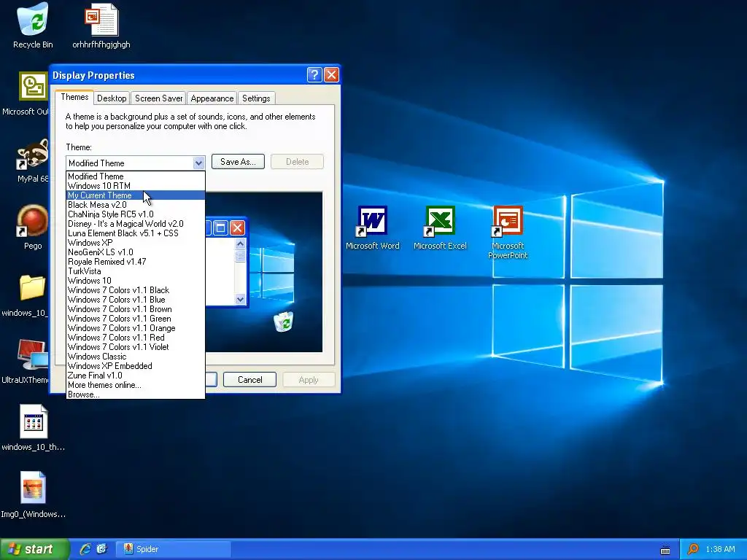
Task: Choose ChaNinja Style RC5 v1.0 theme
Action: [x=135, y=214]
